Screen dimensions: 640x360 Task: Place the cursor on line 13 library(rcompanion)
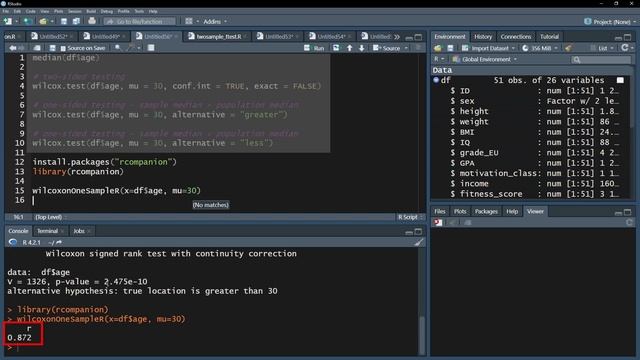coord(78,172)
